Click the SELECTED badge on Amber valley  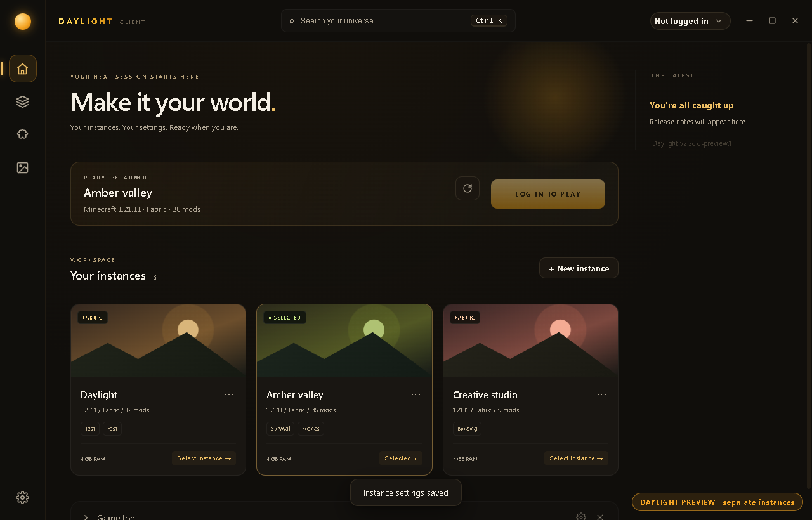click(285, 317)
